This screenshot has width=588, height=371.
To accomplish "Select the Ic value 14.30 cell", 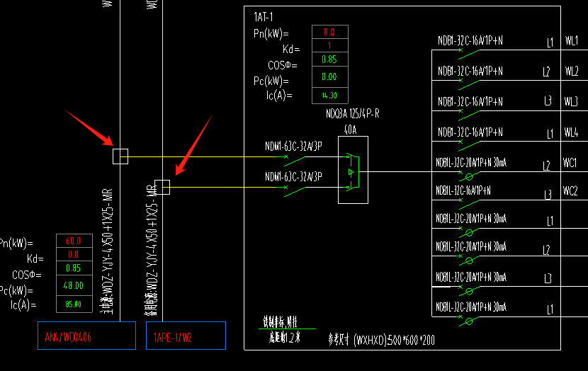I will (330, 96).
